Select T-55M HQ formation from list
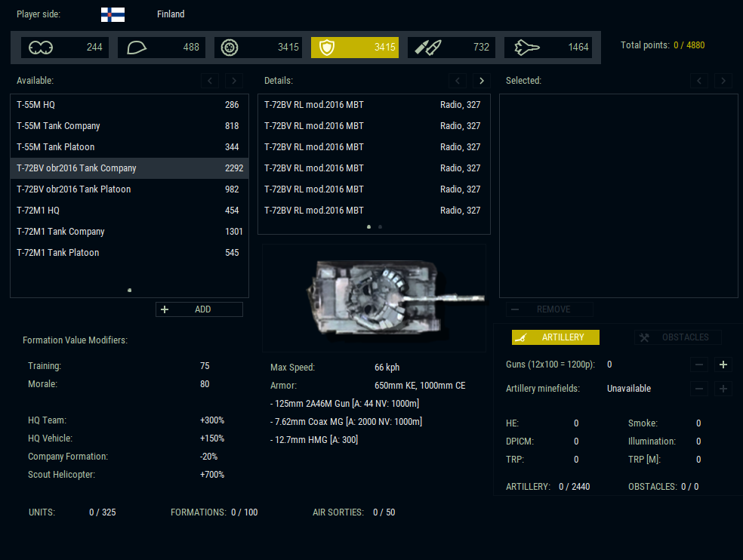 coord(128,105)
